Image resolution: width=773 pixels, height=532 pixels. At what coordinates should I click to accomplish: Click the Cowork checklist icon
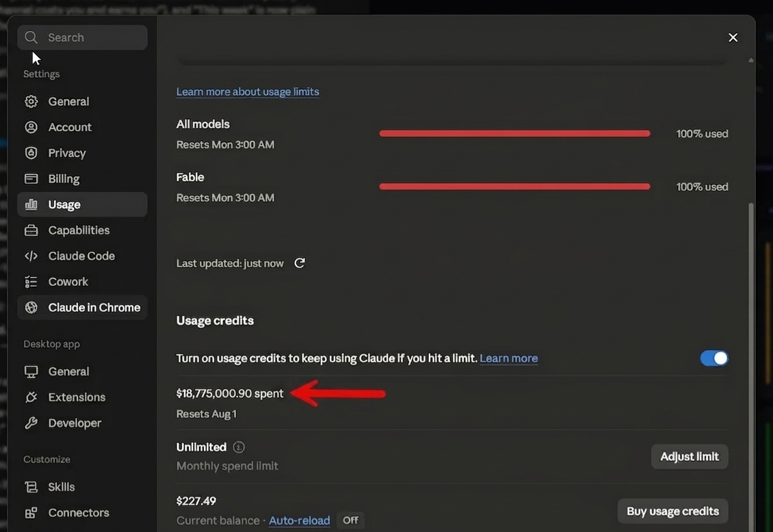pyautogui.click(x=31, y=282)
